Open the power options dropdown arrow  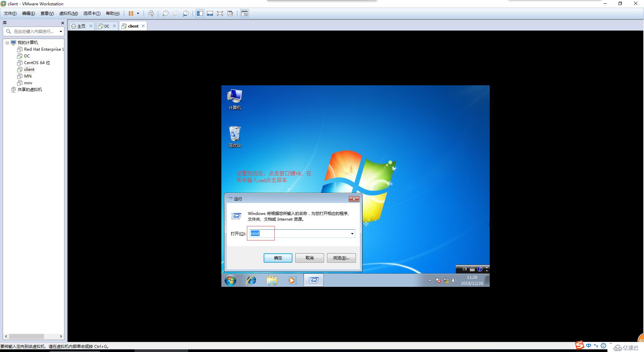tap(138, 13)
